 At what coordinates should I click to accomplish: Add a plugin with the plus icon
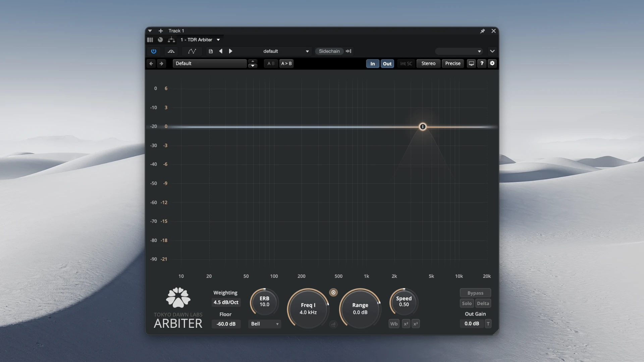[x=161, y=31]
